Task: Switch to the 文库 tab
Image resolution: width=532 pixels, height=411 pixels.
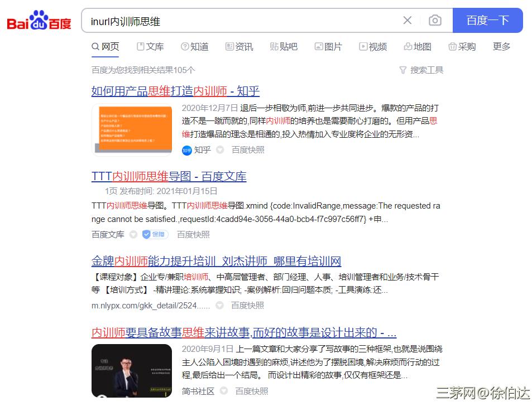Action: pyautogui.click(x=150, y=47)
